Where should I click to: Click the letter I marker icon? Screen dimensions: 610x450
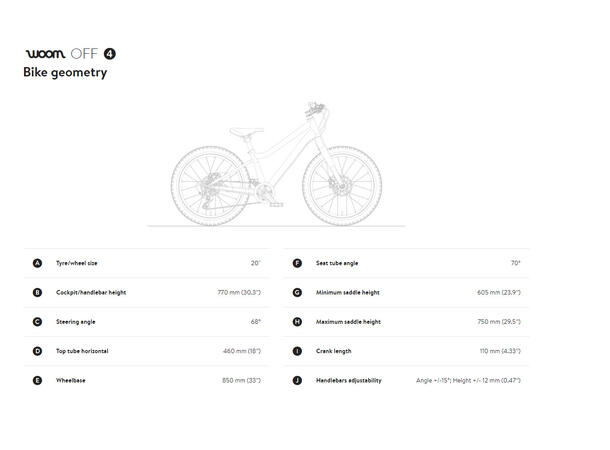297,351
